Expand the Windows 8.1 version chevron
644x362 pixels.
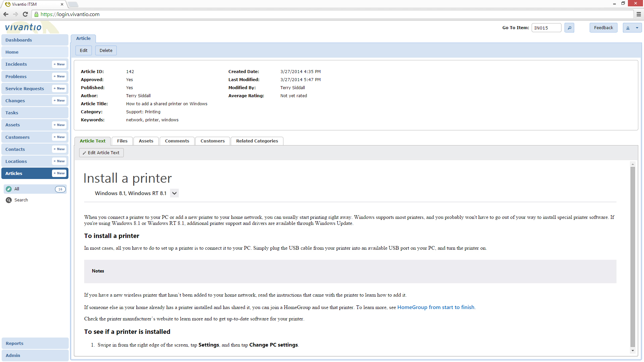pos(174,193)
